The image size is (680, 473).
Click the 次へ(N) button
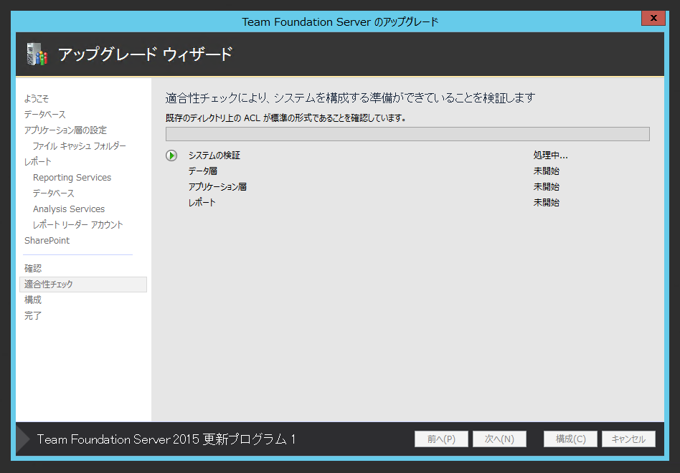point(499,439)
